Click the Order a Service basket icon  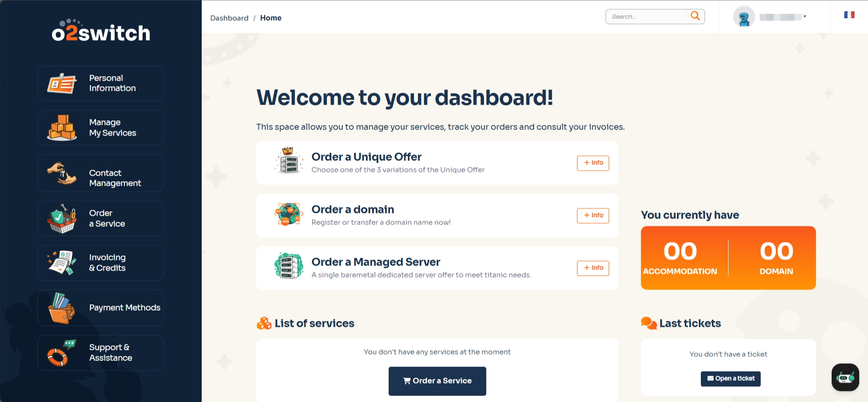click(x=62, y=219)
